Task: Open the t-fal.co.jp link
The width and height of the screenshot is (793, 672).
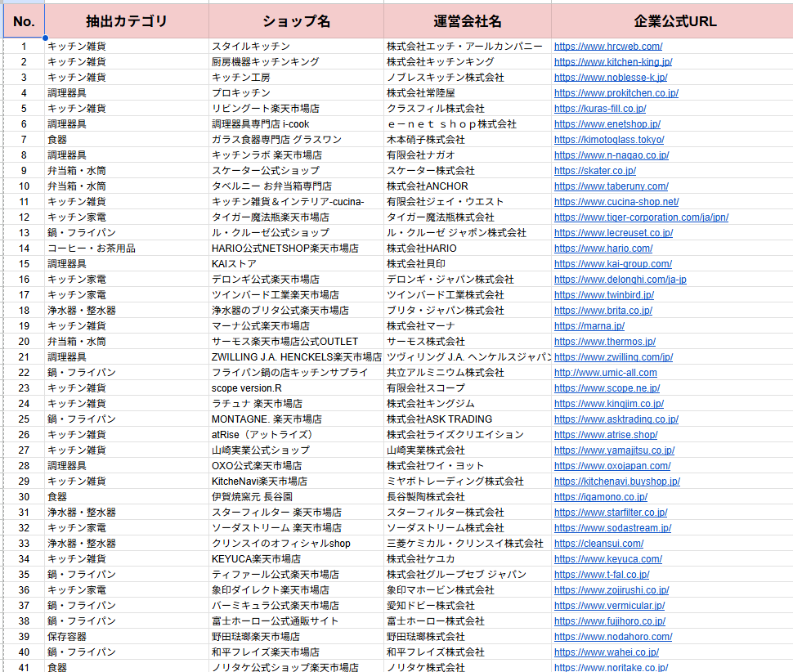Action: [x=602, y=575]
